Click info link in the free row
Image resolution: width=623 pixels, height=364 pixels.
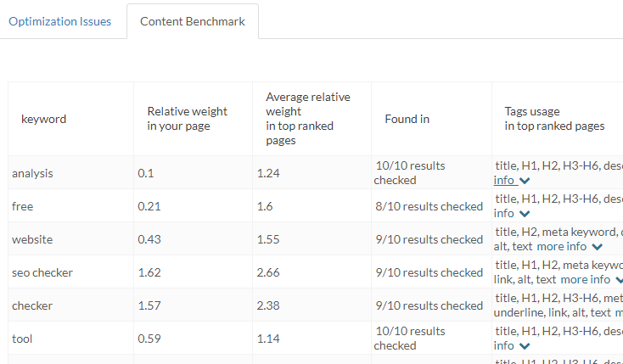tap(504, 213)
